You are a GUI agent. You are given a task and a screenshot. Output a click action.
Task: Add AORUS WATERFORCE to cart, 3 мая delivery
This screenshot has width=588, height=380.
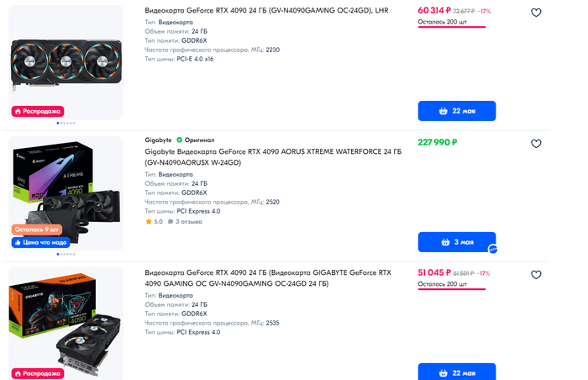click(x=456, y=242)
